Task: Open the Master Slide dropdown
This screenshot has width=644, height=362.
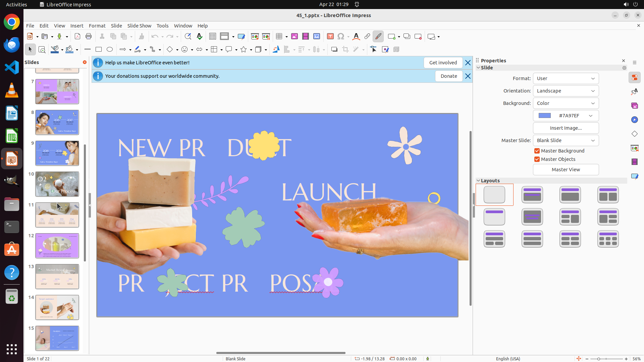Action: tap(566, 140)
